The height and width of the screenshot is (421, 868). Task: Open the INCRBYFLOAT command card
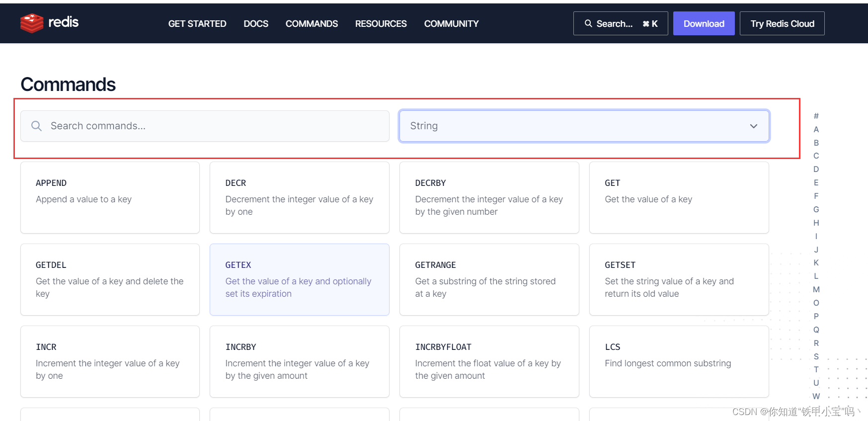point(489,361)
